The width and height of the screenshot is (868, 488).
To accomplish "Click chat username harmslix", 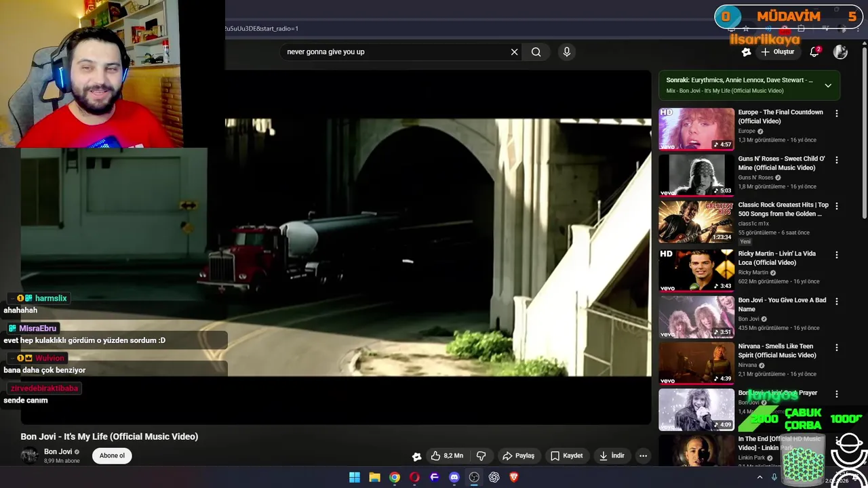I will click(x=51, y=298).
